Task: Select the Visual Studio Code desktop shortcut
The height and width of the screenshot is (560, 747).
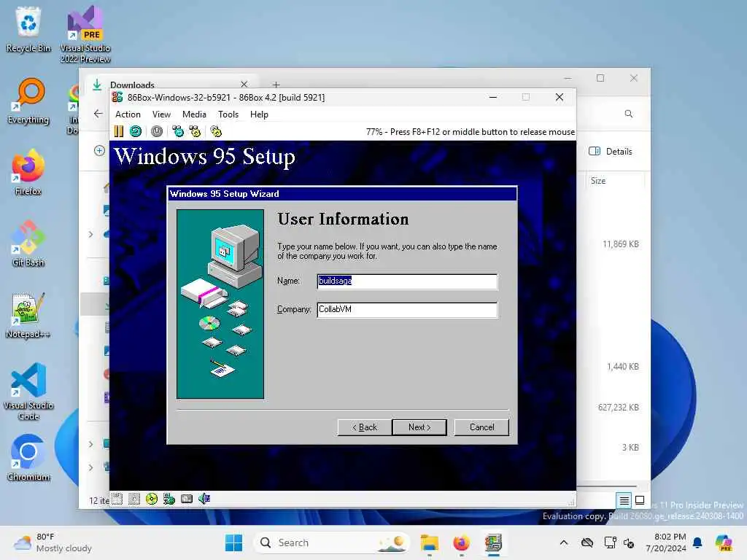Action: coord(28,392)
